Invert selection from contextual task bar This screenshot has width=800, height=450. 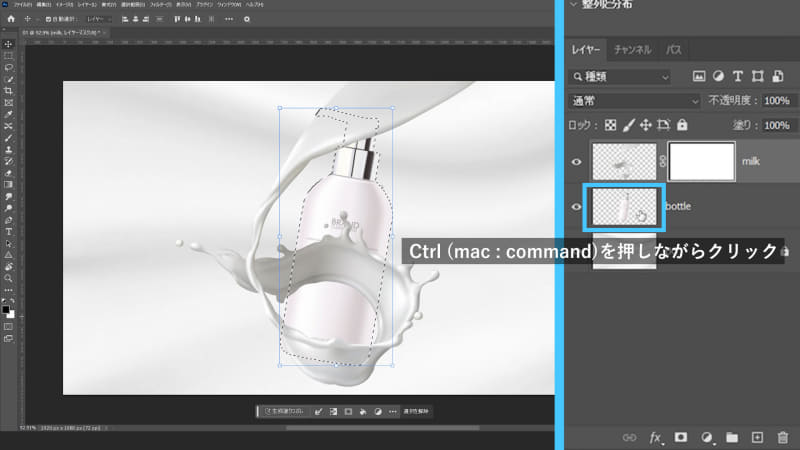[333, 411]
